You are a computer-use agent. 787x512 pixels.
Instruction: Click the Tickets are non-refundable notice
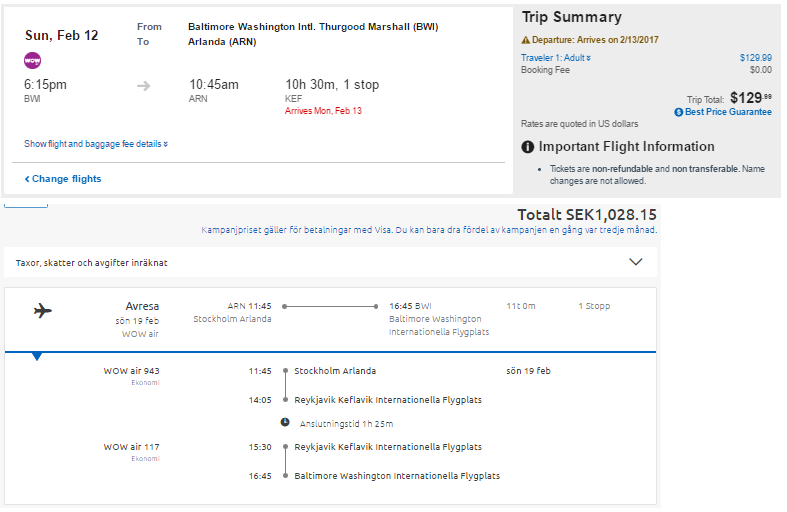pos(657,175)
